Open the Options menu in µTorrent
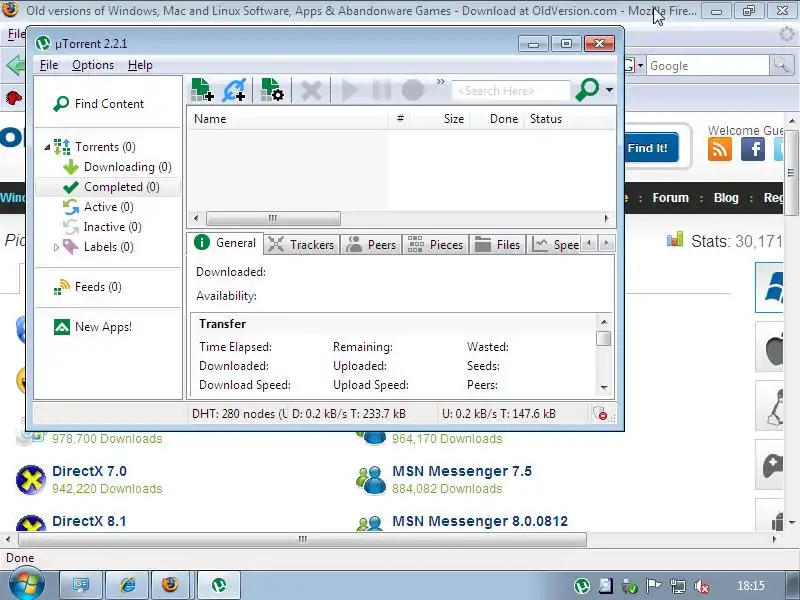The width and height of the screenshot is (800, 600). coord(93,65)
